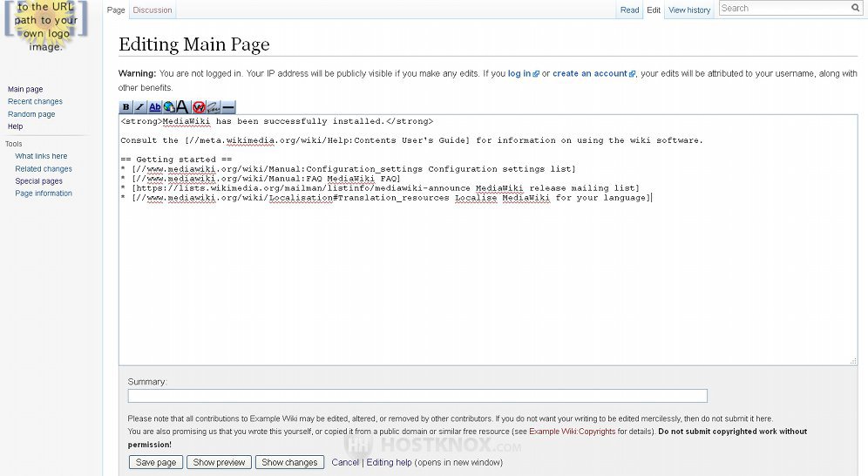The height and width of the screenshot is (476, 868).
Task: Click the Show preview button
Action: 219,462
